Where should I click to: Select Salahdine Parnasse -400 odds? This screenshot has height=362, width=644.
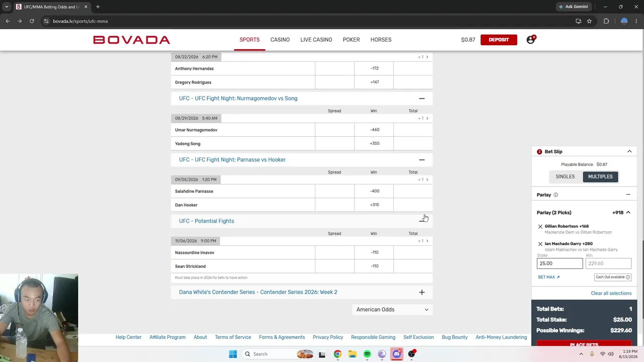click(374, 191)
